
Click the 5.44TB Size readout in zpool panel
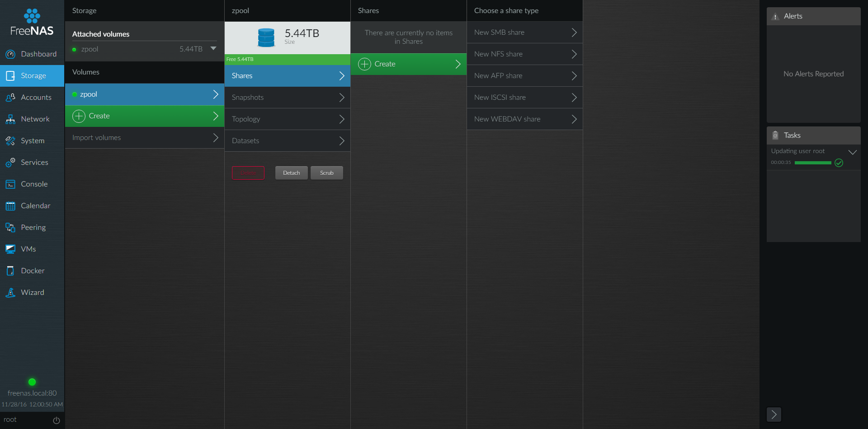coord(302,36)
